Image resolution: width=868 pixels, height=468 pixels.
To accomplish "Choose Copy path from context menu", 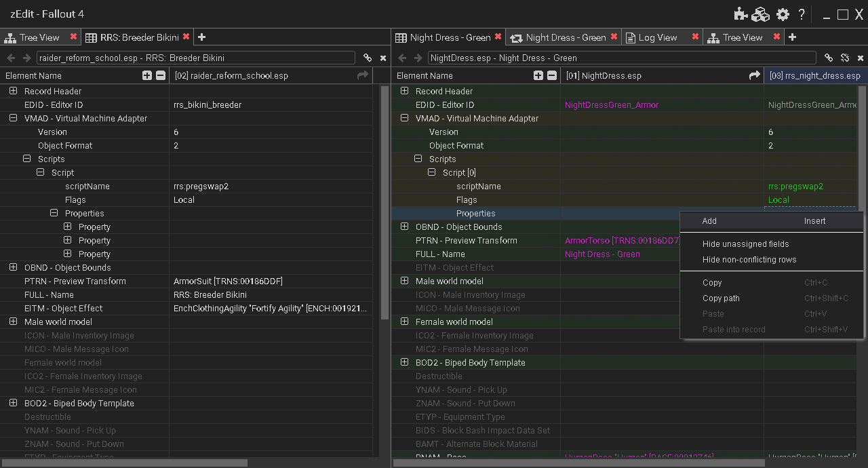I will pyautogui.click(x=772, y=298).
